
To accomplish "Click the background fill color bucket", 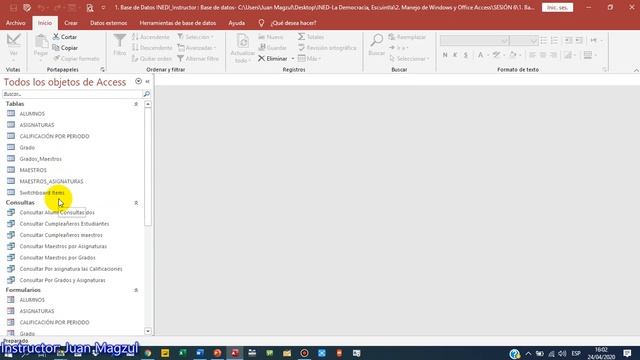I will point(513,55).
